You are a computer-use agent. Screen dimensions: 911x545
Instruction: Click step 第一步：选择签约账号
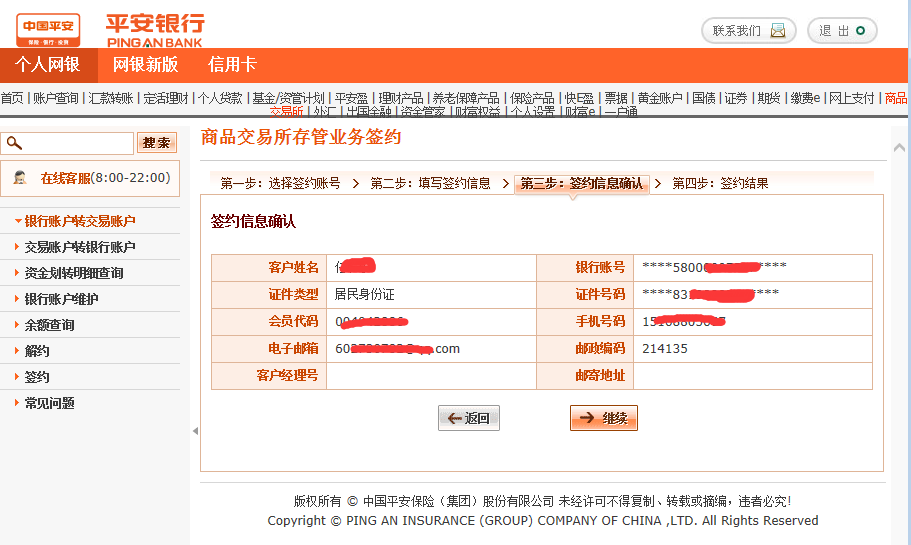[x=280, y=184]
